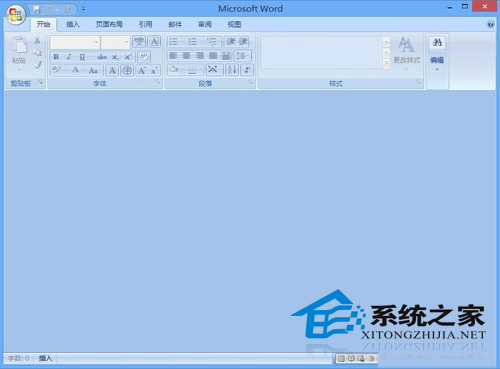Click the grow font A icon
The height and width of the screenshot is (369, 500).
[x=142, y=70]
